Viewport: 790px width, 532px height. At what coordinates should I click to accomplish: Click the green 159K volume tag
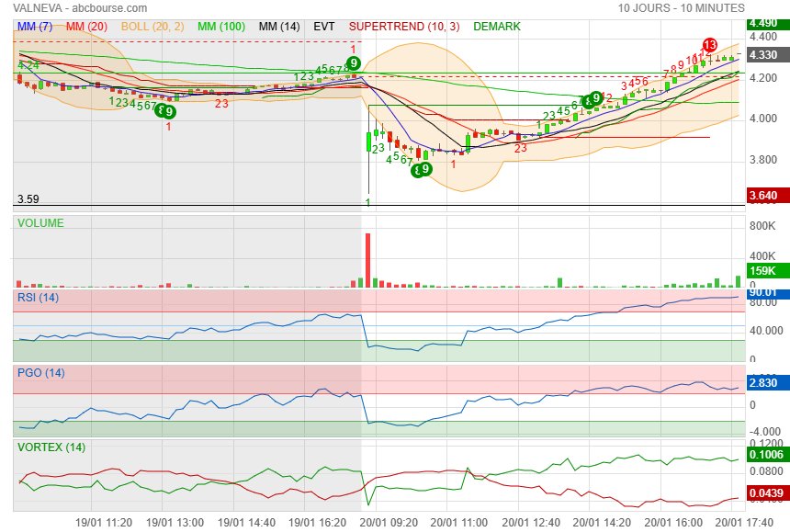tap(764, 271)
